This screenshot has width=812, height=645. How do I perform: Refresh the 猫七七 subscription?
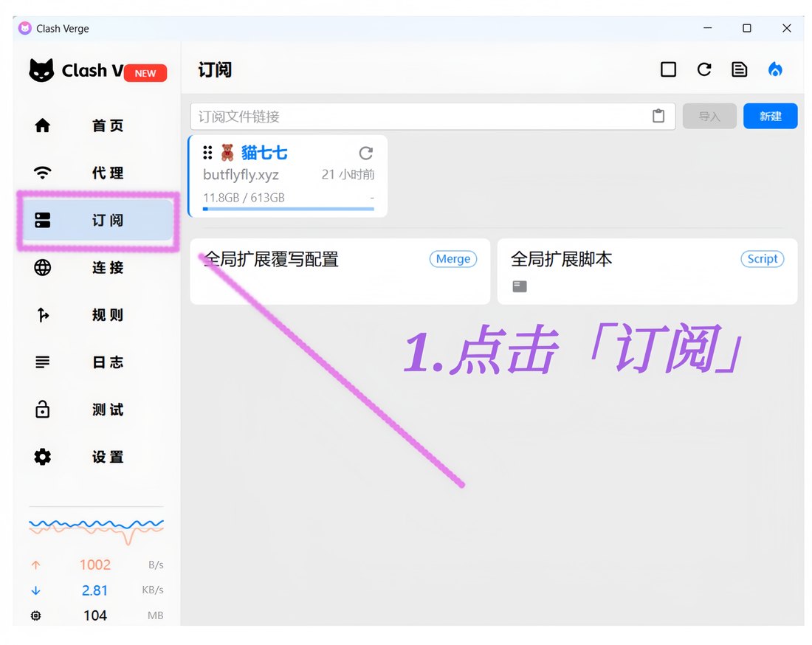pyautogui.click(x=365, y=153)
